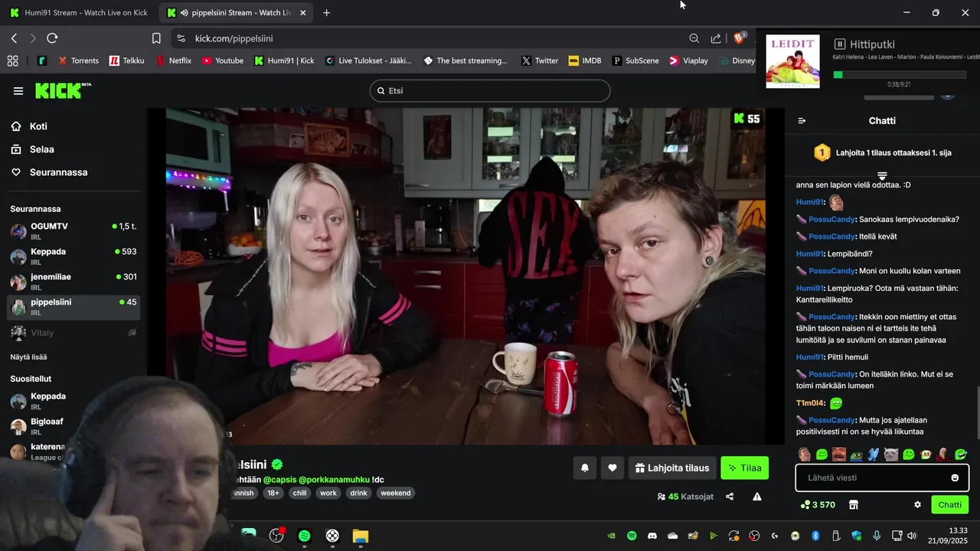
Task: Click the share icon below the stream
Action: [x=730, y=497]
